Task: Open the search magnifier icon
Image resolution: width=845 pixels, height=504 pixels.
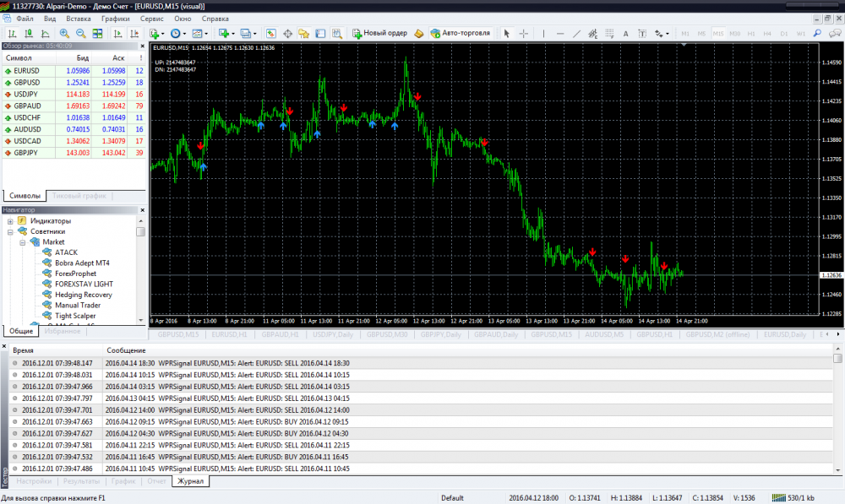Action: tap(817, 34)
